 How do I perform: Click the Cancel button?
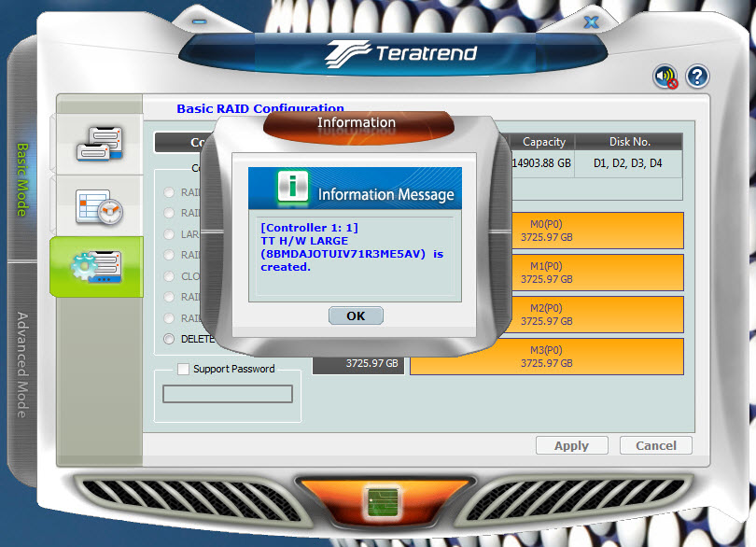coord(656,445)
